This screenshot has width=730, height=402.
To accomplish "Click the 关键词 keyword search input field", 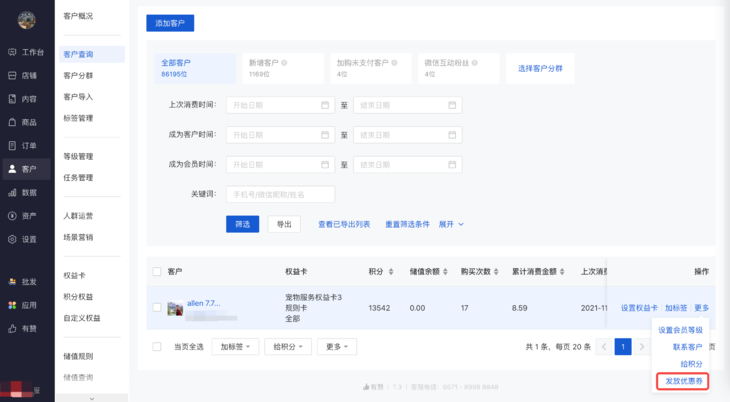I will (x=280, y=194).
